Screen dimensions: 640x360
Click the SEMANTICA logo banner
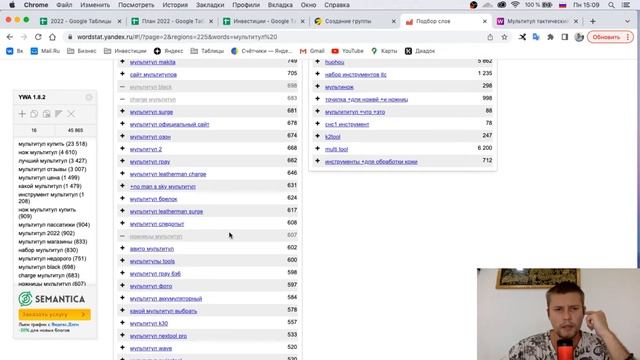coord(52,299)
